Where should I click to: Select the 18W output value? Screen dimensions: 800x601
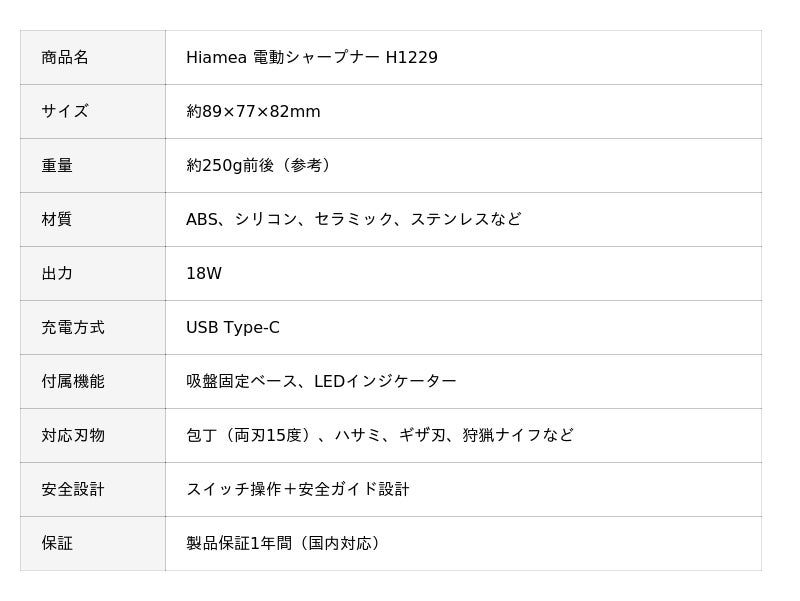coord(204,273)
